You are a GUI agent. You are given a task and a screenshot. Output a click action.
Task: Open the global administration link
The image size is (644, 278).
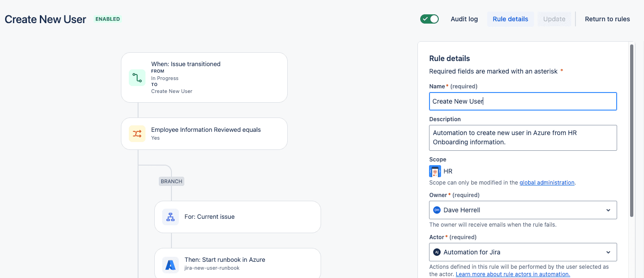(547, 183)
